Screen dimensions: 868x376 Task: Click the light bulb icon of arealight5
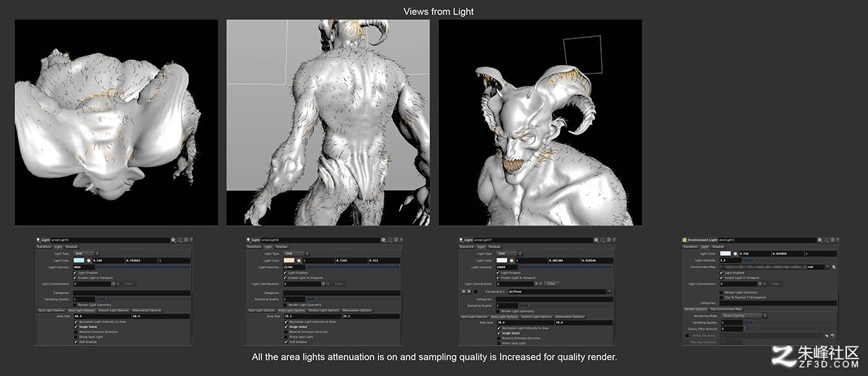38,240
